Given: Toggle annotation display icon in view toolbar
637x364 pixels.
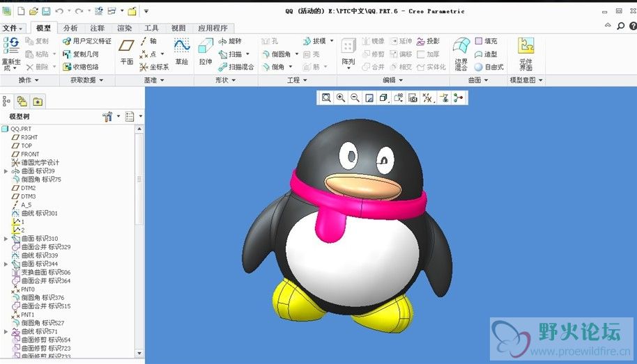Looking at the screenshot, I should point(444,98).
